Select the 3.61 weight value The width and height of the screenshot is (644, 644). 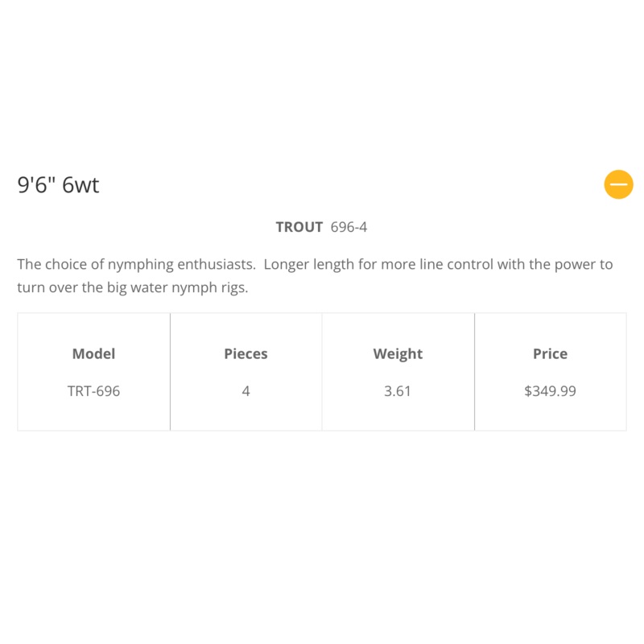398,392
